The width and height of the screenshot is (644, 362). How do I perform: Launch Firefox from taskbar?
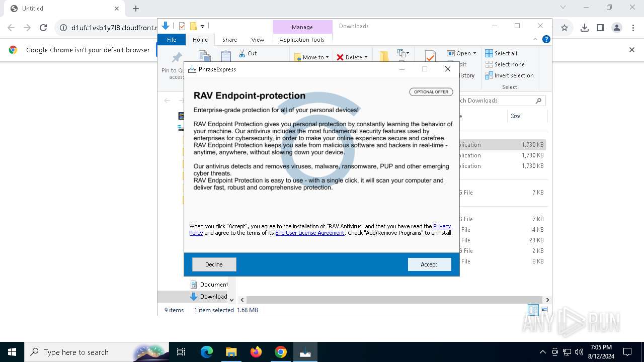256,352
